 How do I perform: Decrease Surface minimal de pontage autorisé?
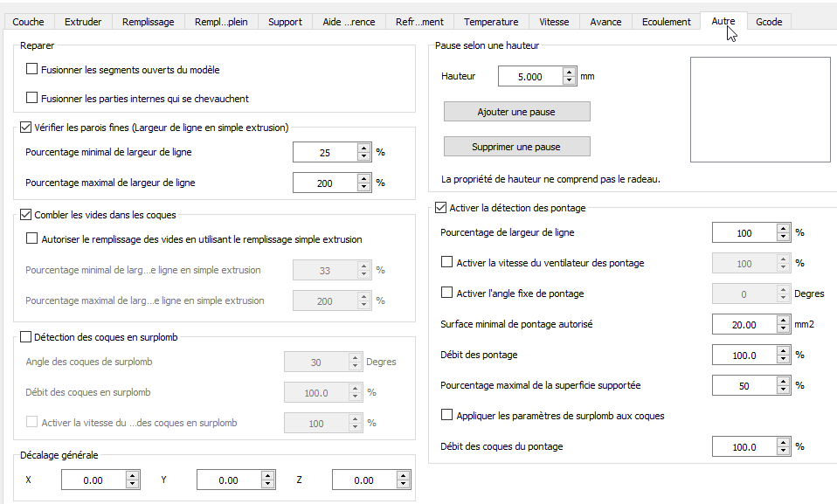[x=783, y=328]
